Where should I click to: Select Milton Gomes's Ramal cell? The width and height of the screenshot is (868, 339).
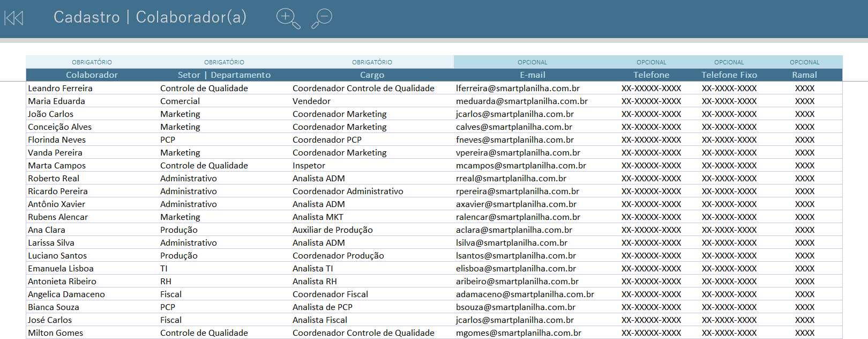(x=804, y=333)
